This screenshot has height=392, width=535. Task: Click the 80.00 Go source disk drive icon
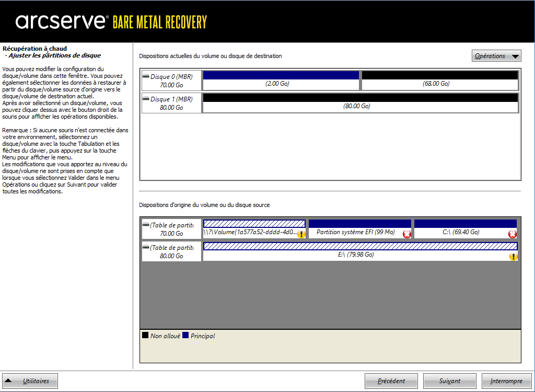point(146,247)
